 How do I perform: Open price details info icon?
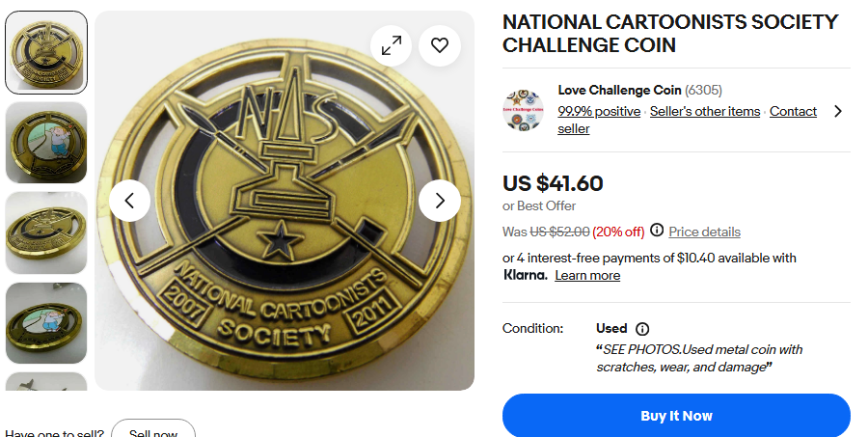pyautogui.click(x=657, y=231)
